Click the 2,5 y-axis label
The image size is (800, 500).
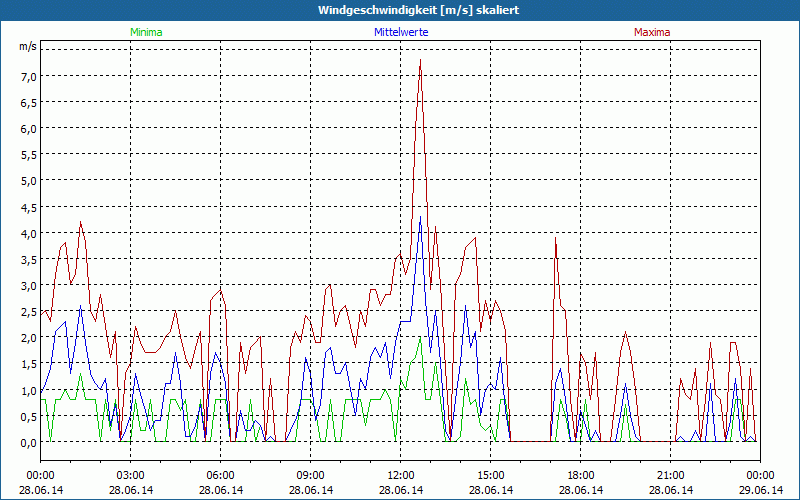29,312
